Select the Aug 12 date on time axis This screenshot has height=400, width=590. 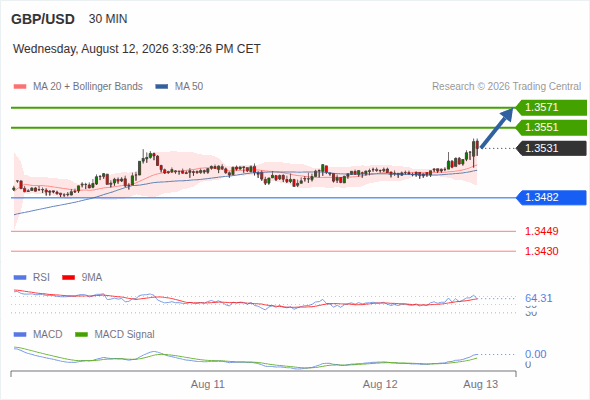[x=380, y=384]
